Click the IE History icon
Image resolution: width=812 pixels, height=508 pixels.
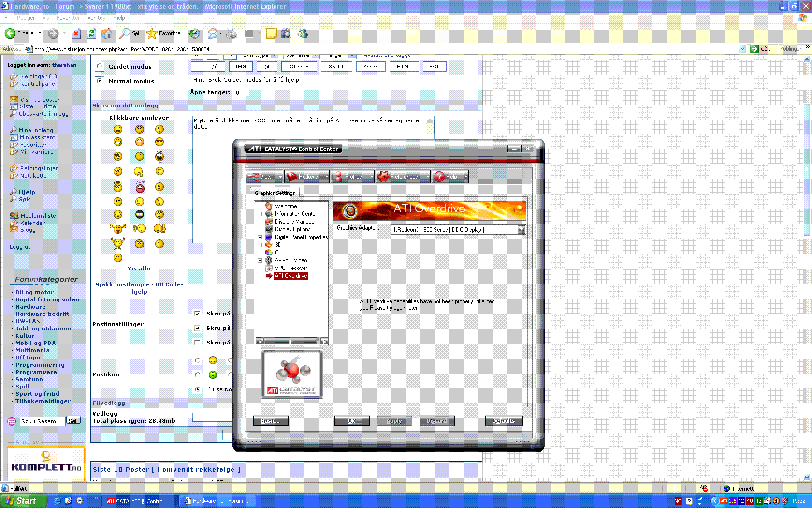click(194, 33)
